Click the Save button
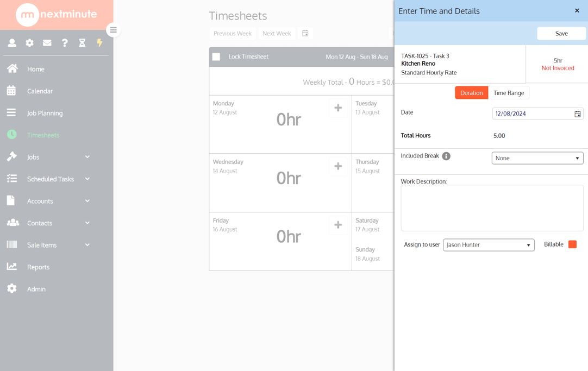Screen dimensions: 588x371 point(561,33)
